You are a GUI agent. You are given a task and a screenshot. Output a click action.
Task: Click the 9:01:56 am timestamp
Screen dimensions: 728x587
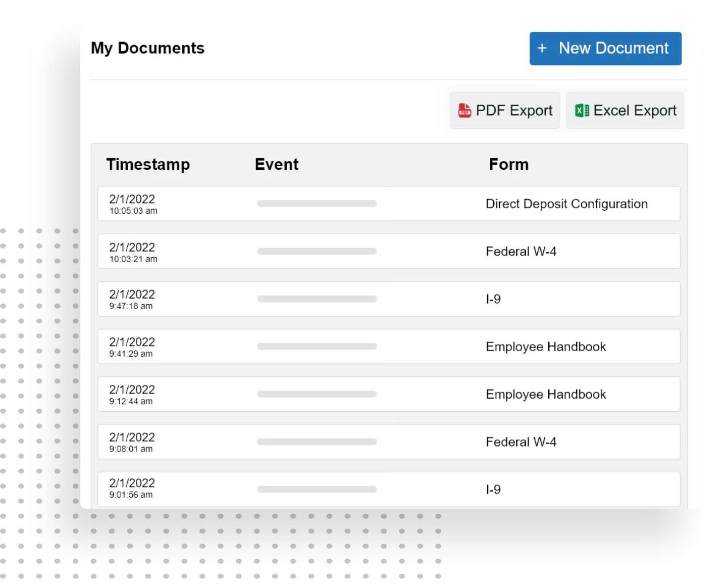131,495
